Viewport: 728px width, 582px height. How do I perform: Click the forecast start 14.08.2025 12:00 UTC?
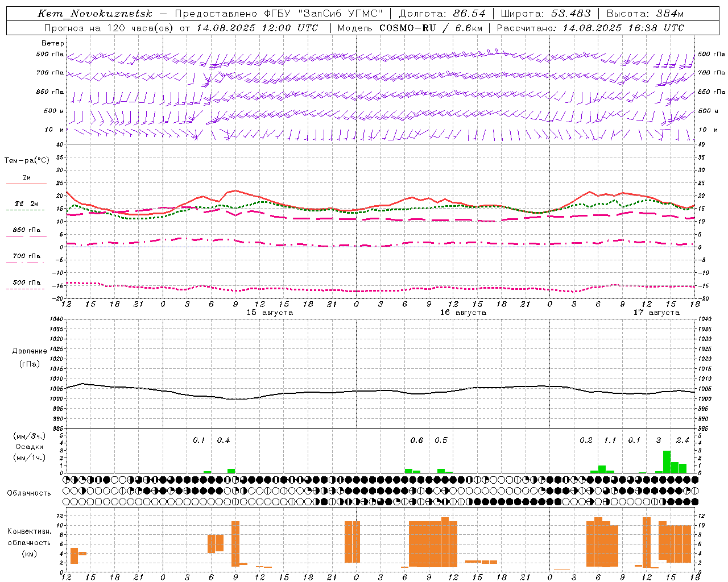click(257, 28)
